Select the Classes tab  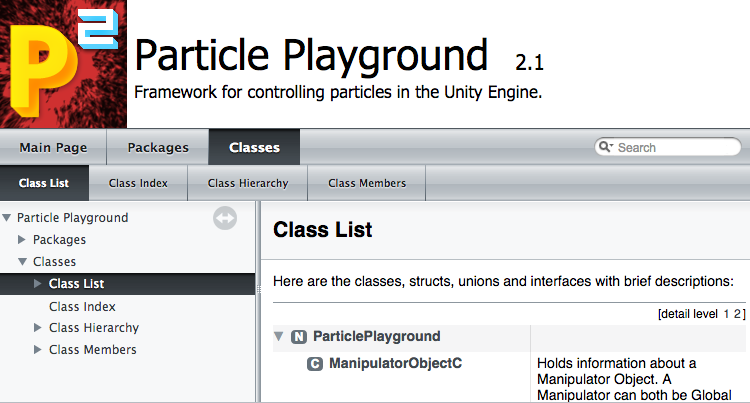point(254,147)
